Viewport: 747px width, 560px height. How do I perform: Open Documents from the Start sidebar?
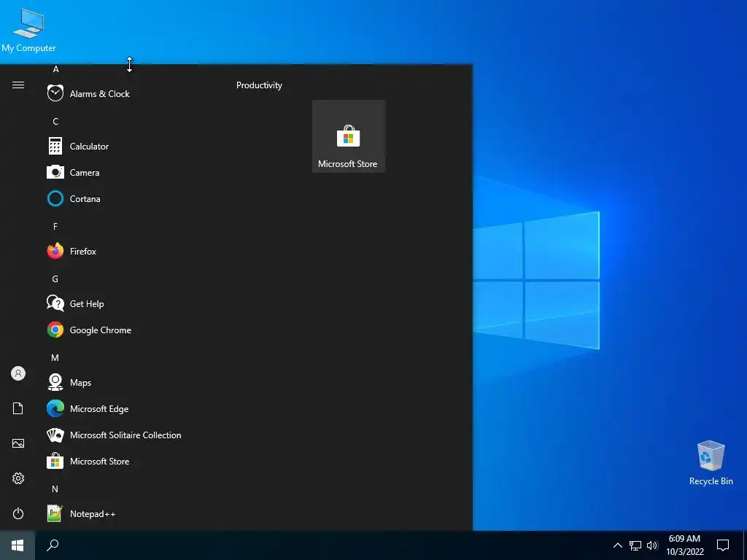click(x=18, y=408)
